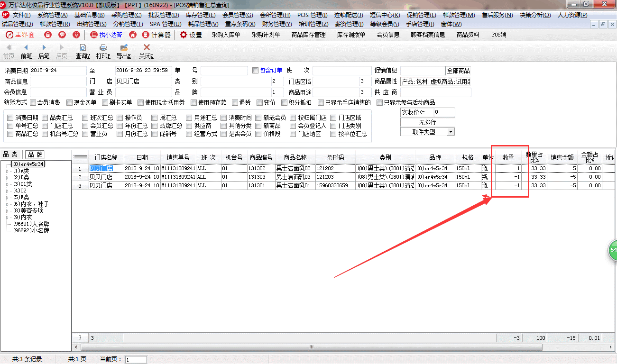Open the 计算器 calculator
The height and width of the screenshot is (364, 617).
tap(157, 35)
